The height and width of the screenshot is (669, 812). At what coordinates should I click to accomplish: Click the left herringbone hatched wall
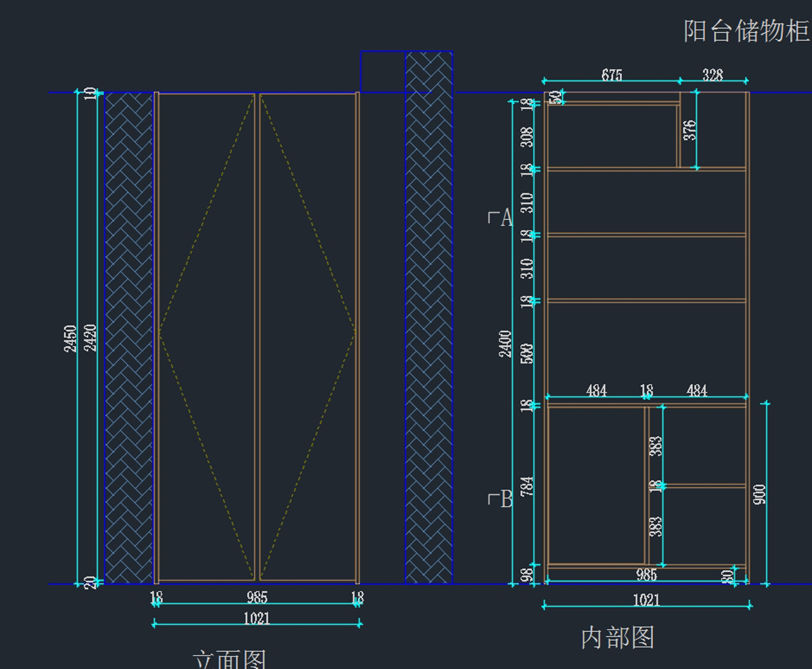(129, 338)
